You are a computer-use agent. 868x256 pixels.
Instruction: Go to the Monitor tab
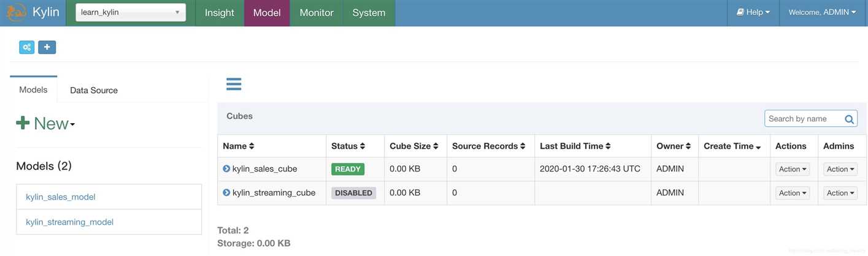(317, 13)
